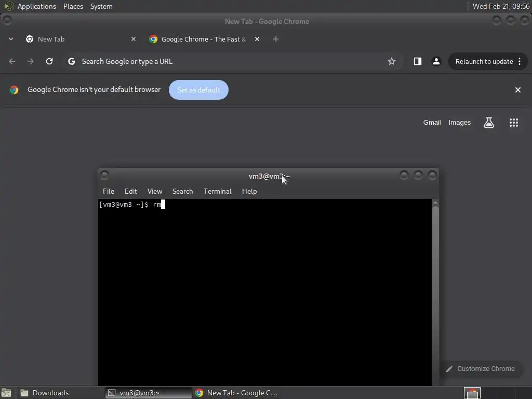Open the Chrome profile avatar menu
Viewport: 532px width, 399px height.
436,61
